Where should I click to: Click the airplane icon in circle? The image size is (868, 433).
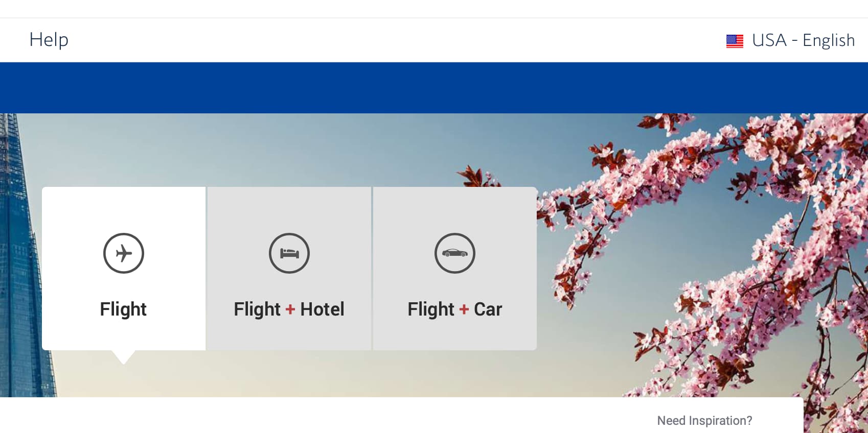pyautogui.click(x=124, y=253)
